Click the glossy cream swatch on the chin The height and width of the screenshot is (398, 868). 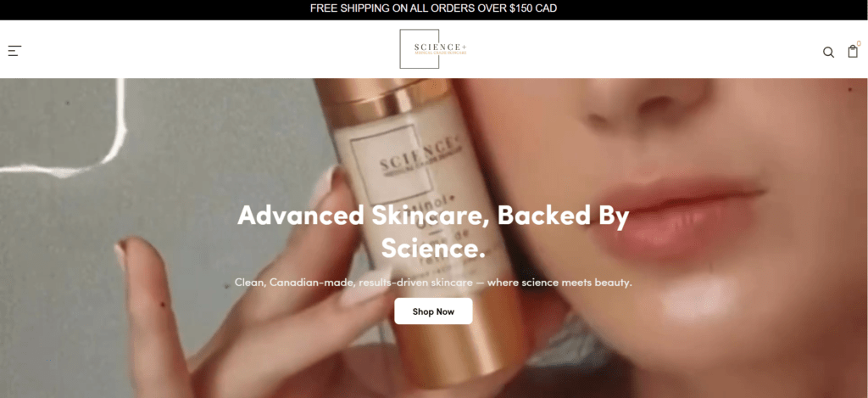698,300
